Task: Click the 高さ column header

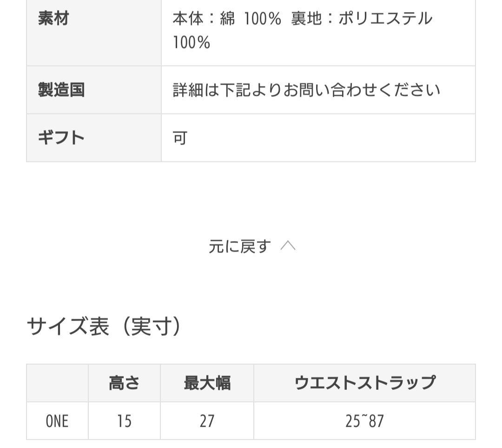Action: point(124,383)
